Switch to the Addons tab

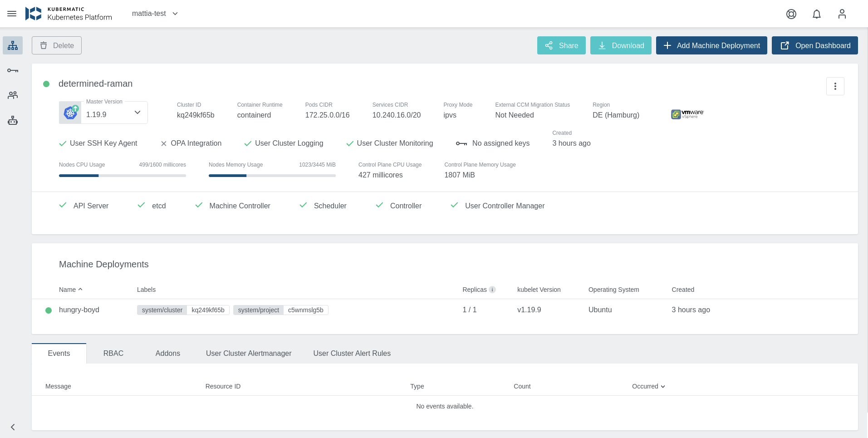click(167, 353)
